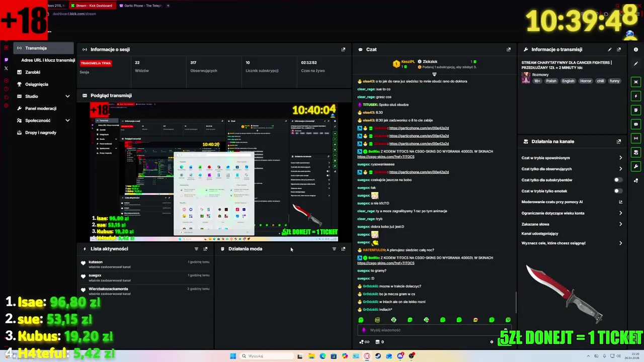Open Moderowanie czatu przy pomocy AI
Screen dimensions: 644x362
click(x=572, y=202)
